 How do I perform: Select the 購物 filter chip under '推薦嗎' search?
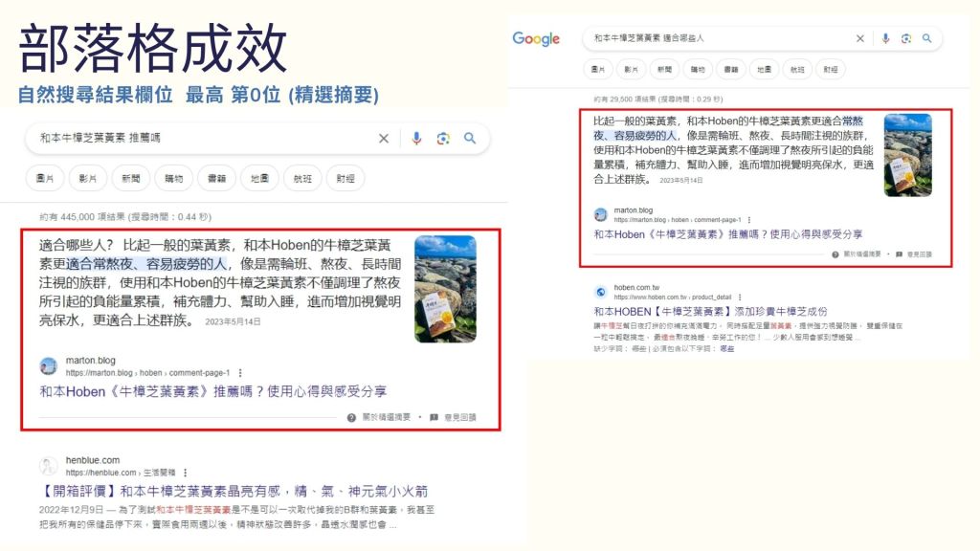[174, 178]
